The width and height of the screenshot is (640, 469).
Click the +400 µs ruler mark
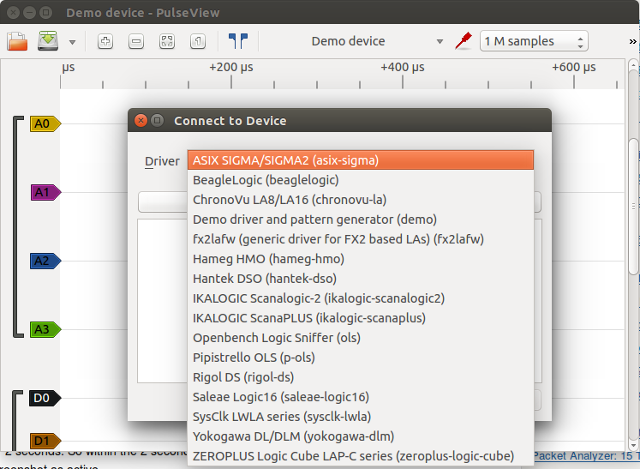402,67
